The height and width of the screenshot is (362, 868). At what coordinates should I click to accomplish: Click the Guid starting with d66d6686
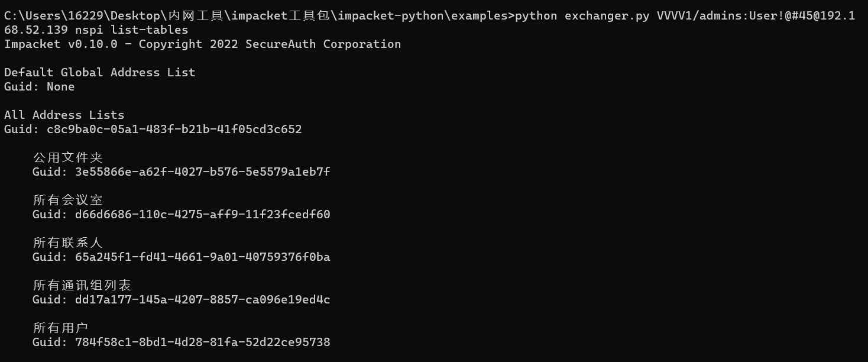(202, 215)
